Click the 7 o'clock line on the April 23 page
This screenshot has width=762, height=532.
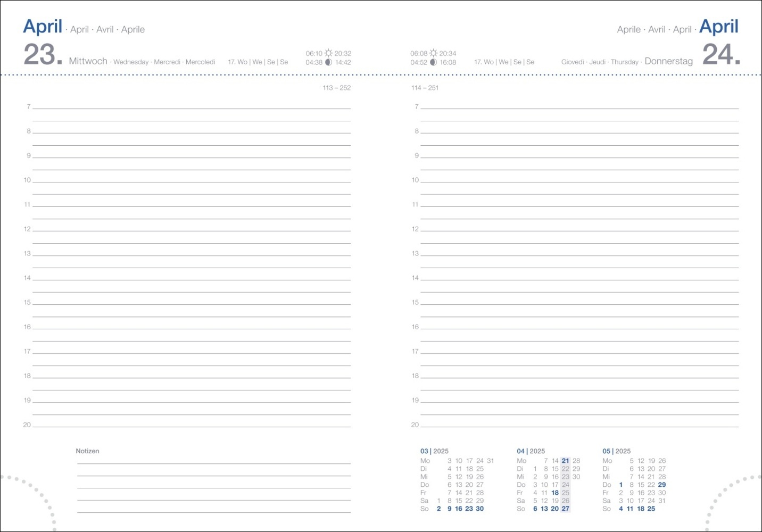point(192,108)
